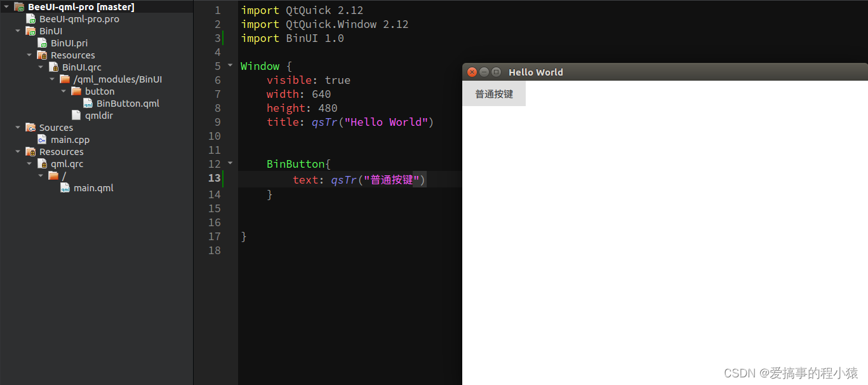Click the "height: 480" property line
Viewport: 868px width, 385px height.
(302, 108)
